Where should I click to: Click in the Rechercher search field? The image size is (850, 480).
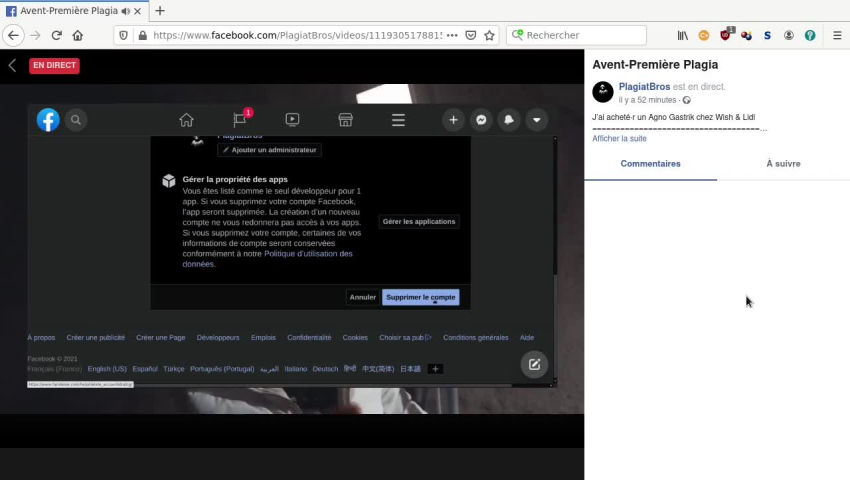[x=580, y=35]
